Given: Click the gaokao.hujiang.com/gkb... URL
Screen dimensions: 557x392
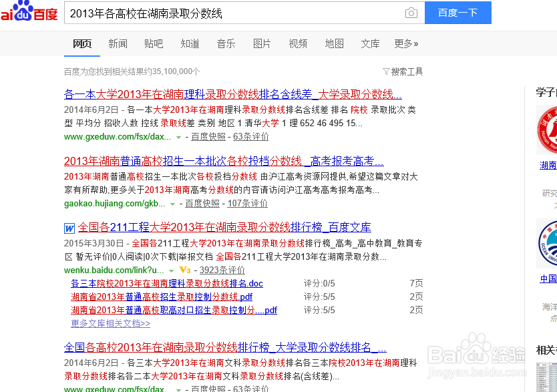Looking at the screenshot, I should click(114, 204).
